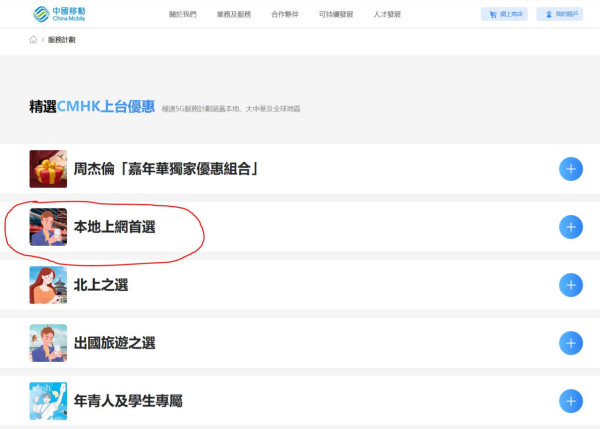Select the 出國旅遊之選 title
Image resolution: width=600 pixels, height=429 pixels.
coord(114,343)
